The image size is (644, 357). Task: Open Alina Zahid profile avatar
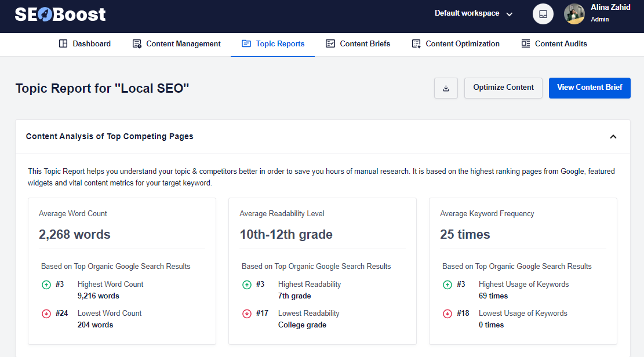pyautogui.click(x=574, y=14)
